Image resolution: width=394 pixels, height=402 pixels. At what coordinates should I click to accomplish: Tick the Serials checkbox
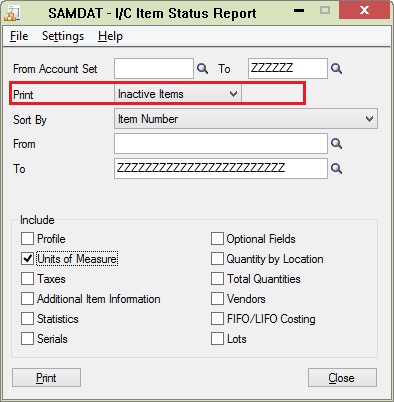coord(27,339)
